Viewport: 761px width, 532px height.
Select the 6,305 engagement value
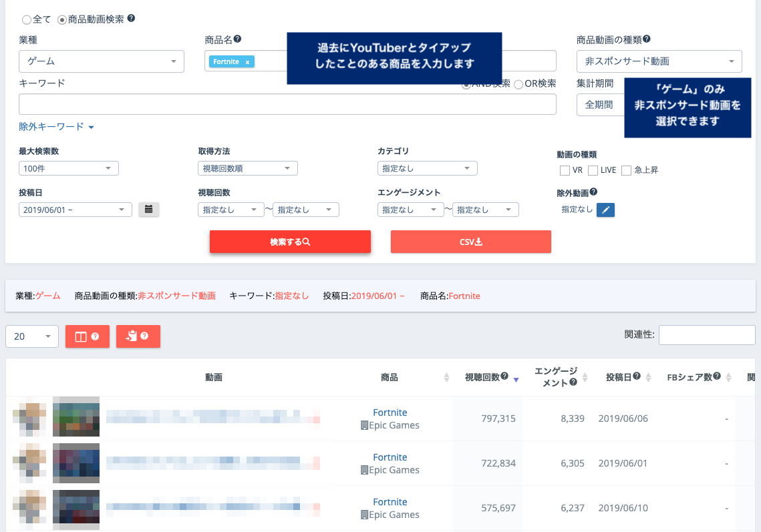point(573,463)
